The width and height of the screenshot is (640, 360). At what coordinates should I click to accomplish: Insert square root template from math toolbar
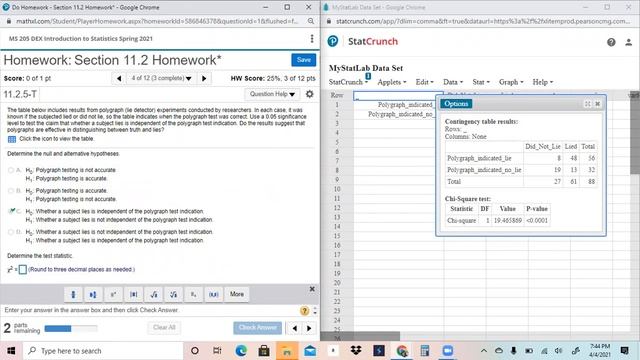153,294
